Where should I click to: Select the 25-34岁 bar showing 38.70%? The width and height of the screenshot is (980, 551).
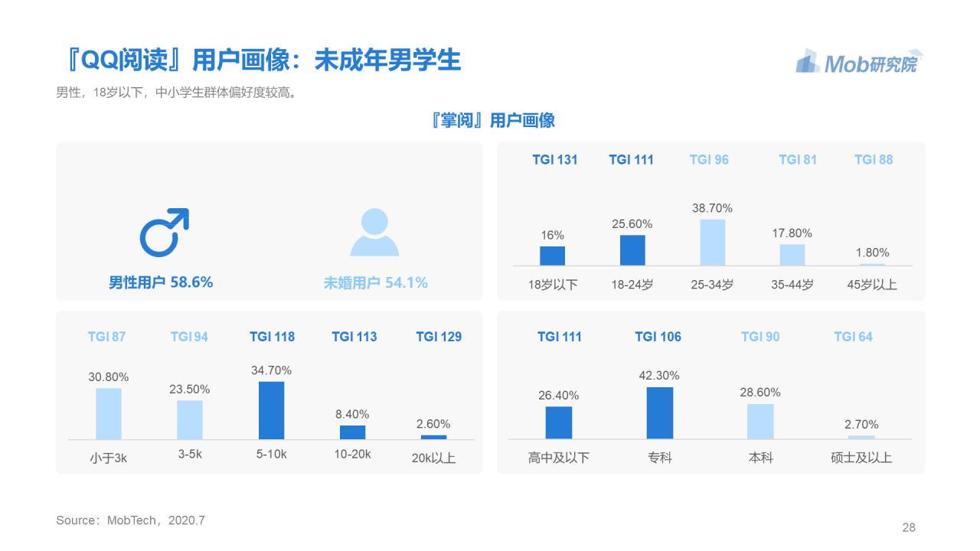(712, 243)
